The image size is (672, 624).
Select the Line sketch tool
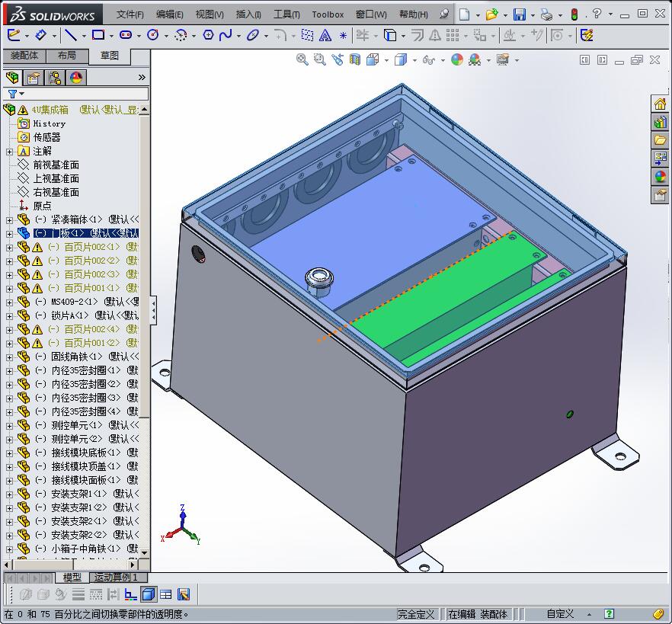pyautogui.click(x=71, y=35)
